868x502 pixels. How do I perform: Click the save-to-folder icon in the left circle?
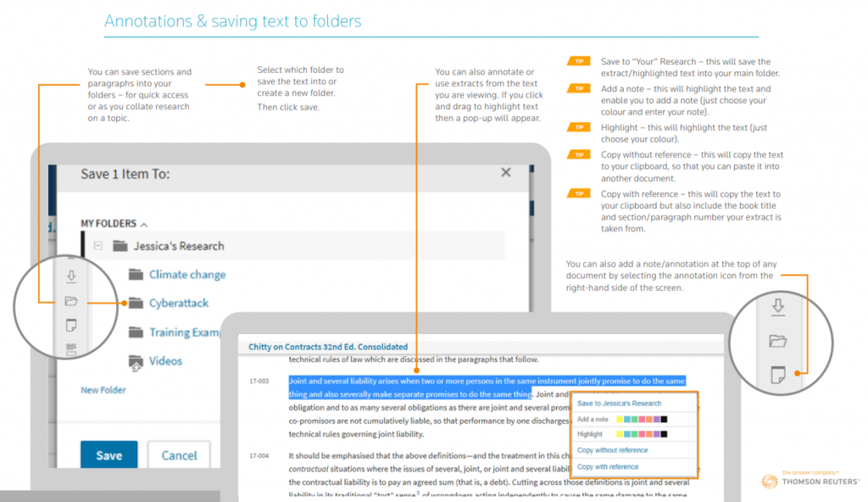click(70, 301)
